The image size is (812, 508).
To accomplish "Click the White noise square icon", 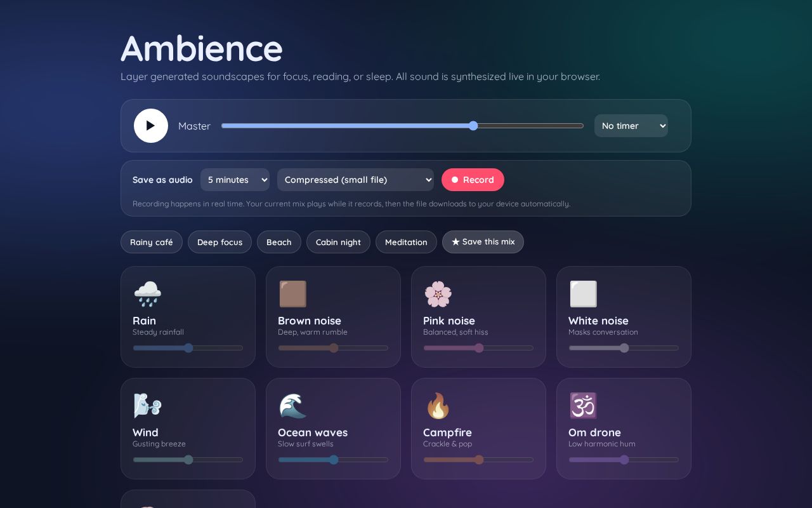I will [583, 294].
